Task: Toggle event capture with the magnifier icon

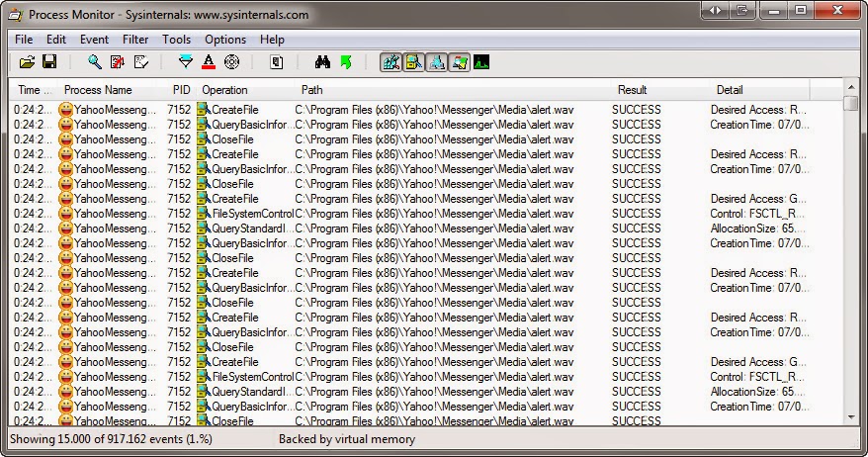Action: 95,62
